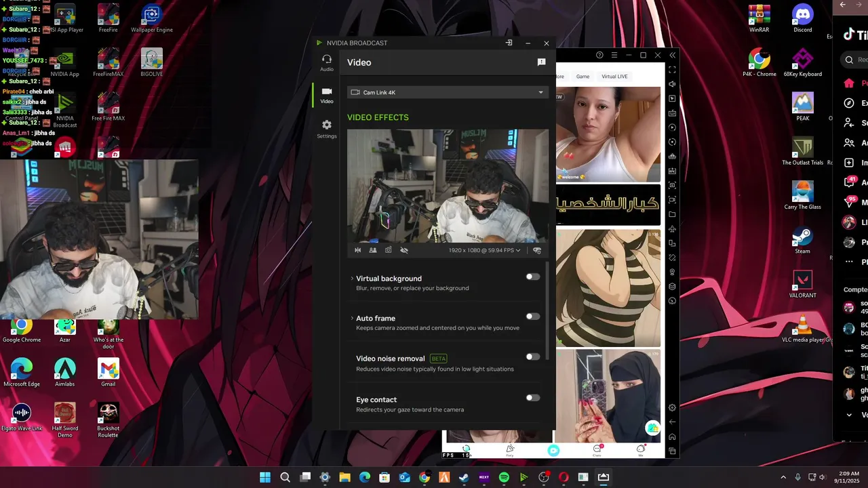Expand the Auto frame options chevron
This screenshot has height=488, width=868.
[352, 318]
